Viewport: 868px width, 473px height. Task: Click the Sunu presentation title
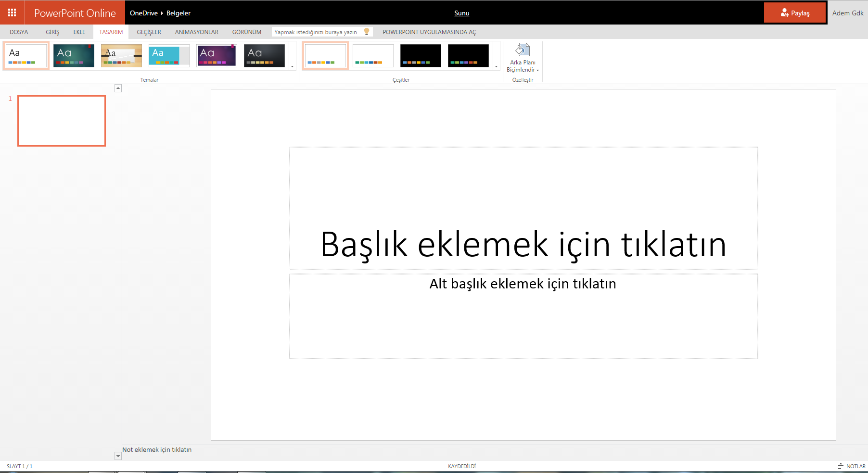click(x=462, y=13)
